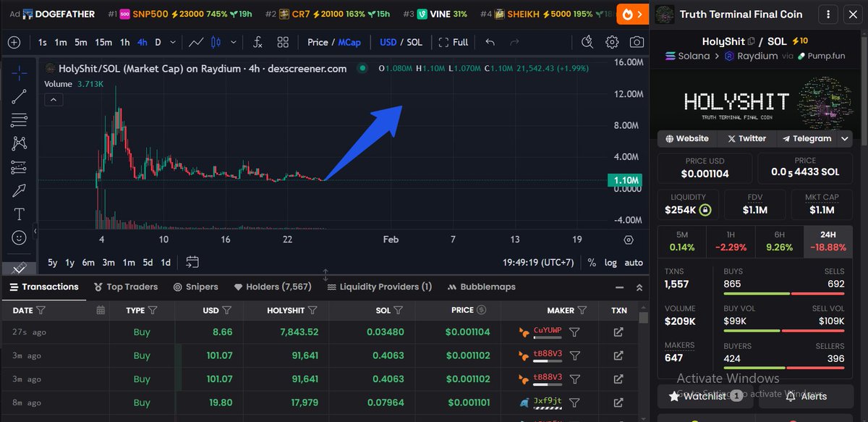Viewport: 868px width, 422px height.
Task: Toggle log scale on chart
Action: [610, 262]
